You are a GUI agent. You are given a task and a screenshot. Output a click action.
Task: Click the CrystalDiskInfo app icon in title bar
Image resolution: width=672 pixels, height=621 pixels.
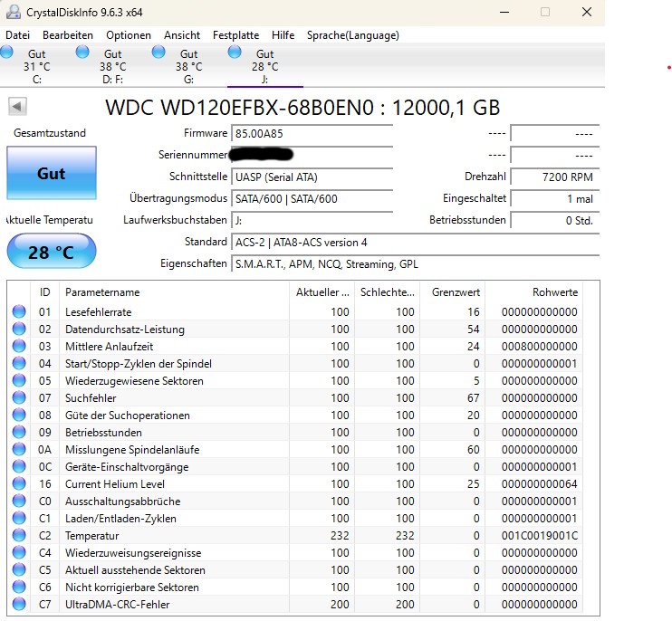tap(13, 12)
